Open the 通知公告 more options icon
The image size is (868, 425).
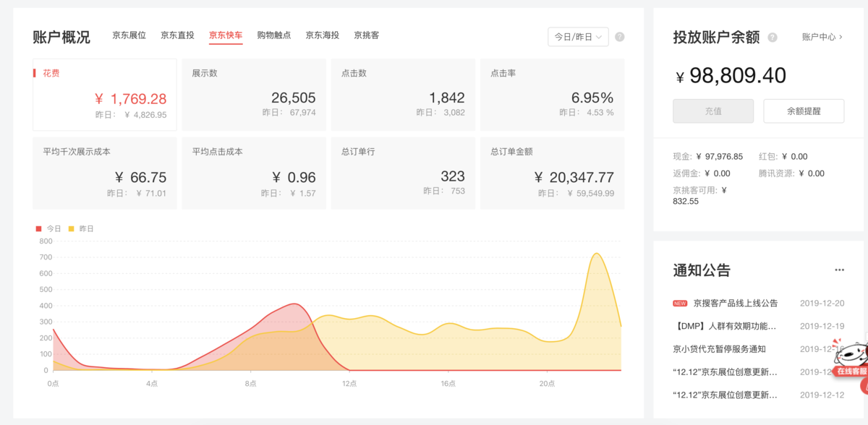[x=839, y=270]
